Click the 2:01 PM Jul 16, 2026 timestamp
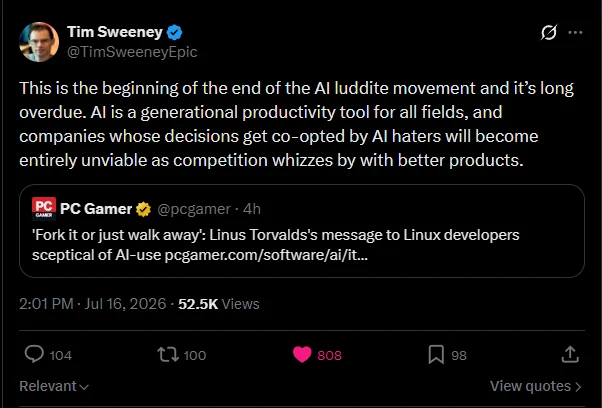 click(x=93, y=304)
